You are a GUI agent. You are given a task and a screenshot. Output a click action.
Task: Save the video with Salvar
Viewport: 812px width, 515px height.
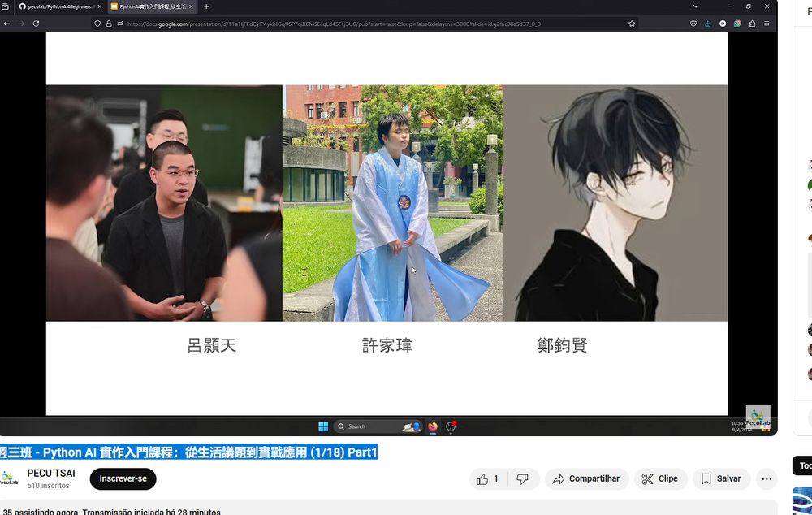click(721, 478)
